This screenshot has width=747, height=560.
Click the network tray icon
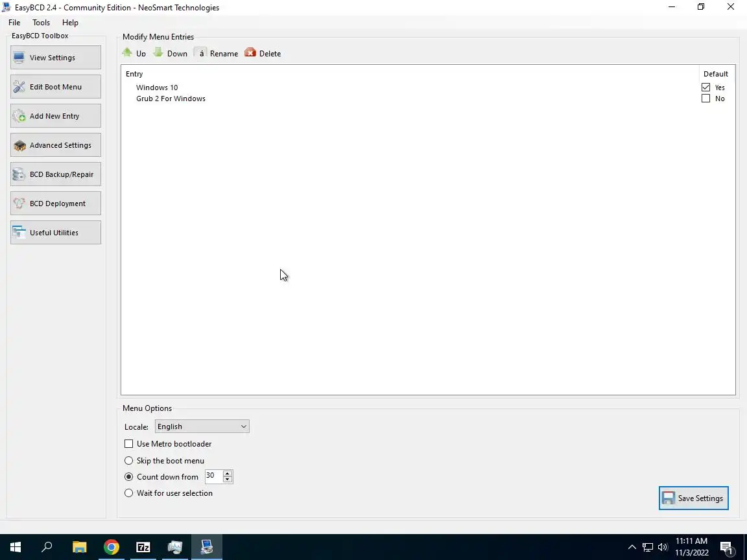[x=647, y=547]
